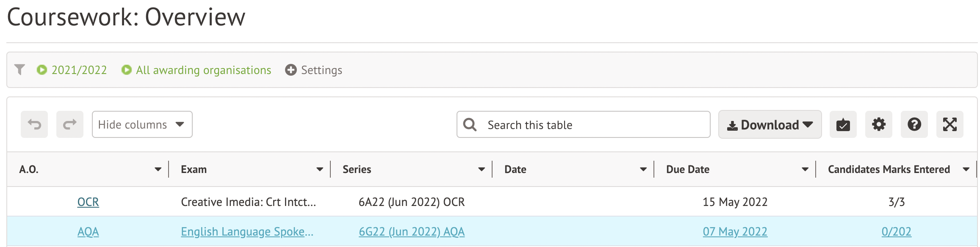Toggle the 2021/2022 year filter
The image size is (980, 247).
click(x=72, y=70)
